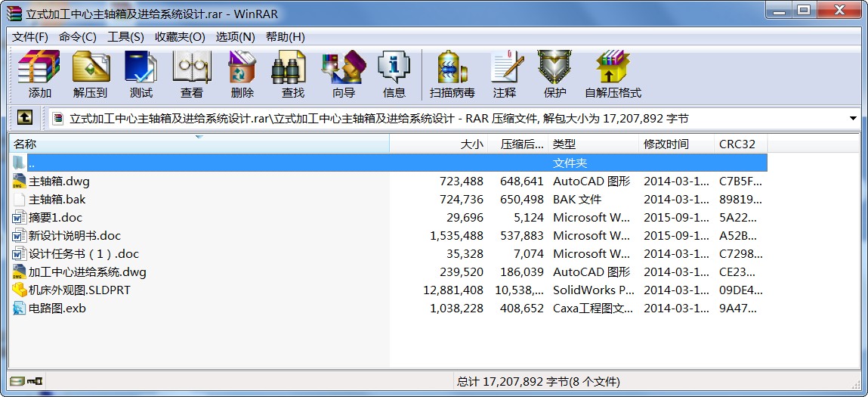The height and width of the screenshot is (397, 868).
Task: Select the 主轴箱.bak file icon
Action: pos(20,200)
